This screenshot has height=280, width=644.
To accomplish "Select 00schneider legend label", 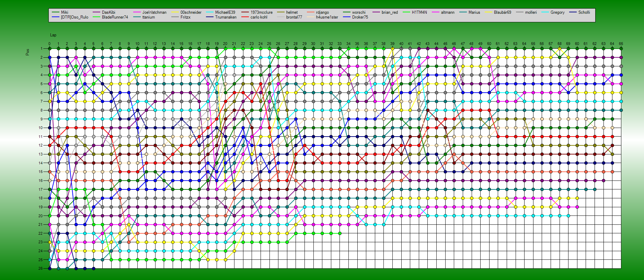I will [x=191, y=12].
